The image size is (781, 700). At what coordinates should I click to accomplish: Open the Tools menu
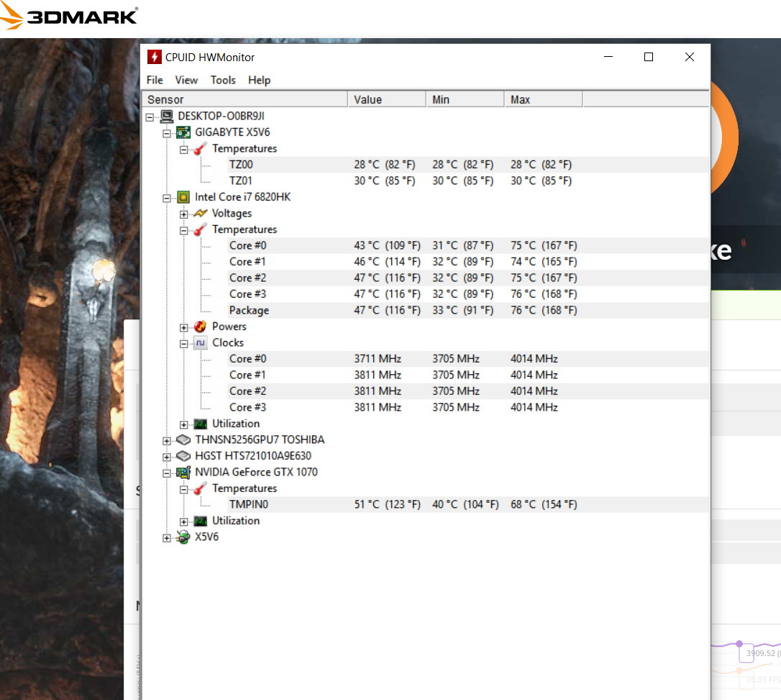point(223,80)
